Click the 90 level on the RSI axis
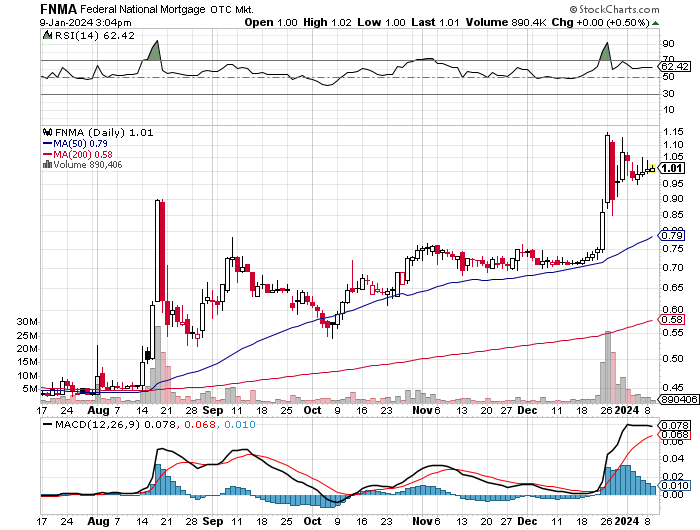This screenshot has height=530, width=700. coord(668,44)
